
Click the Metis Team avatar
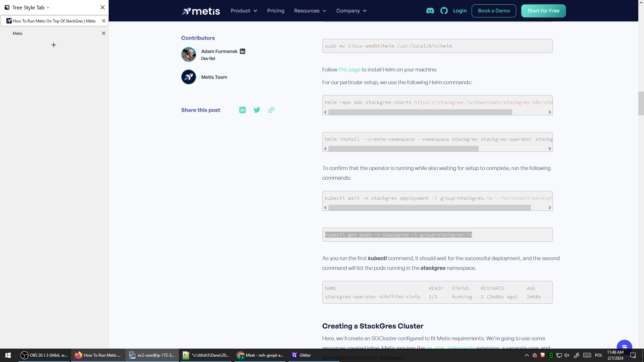click(189, 77)
